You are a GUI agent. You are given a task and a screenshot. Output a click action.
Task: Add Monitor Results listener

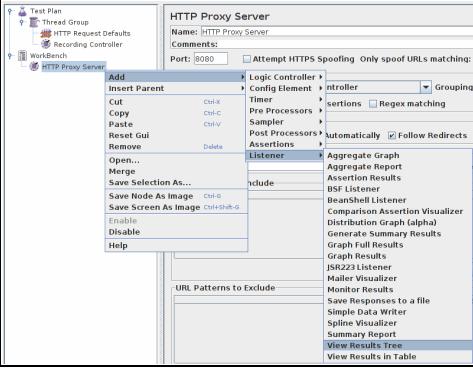398,290
